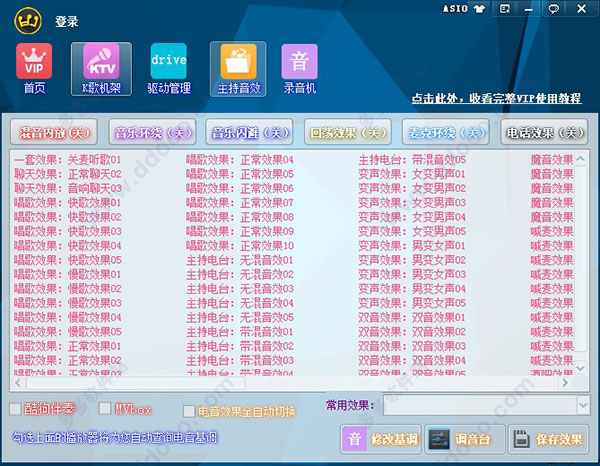Click the horizontal scroll-right arrow
This screenshot has width=600, height=466.
(x=565, y=382)
